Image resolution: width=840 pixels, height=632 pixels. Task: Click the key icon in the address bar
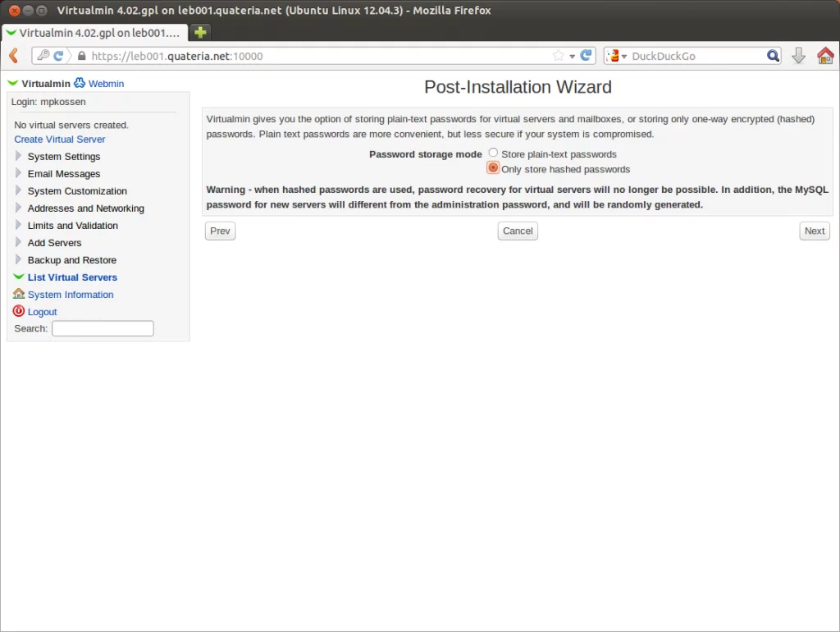coord(43,55)
